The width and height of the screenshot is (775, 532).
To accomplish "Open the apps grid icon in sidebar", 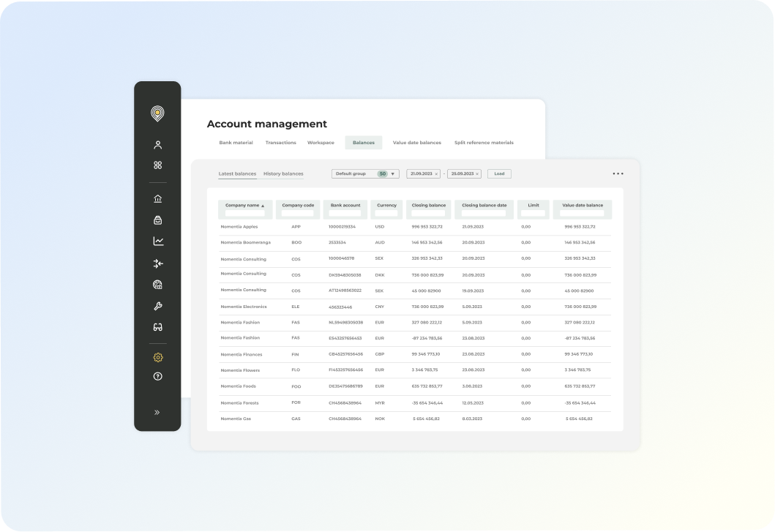I will tap(157, 165).
